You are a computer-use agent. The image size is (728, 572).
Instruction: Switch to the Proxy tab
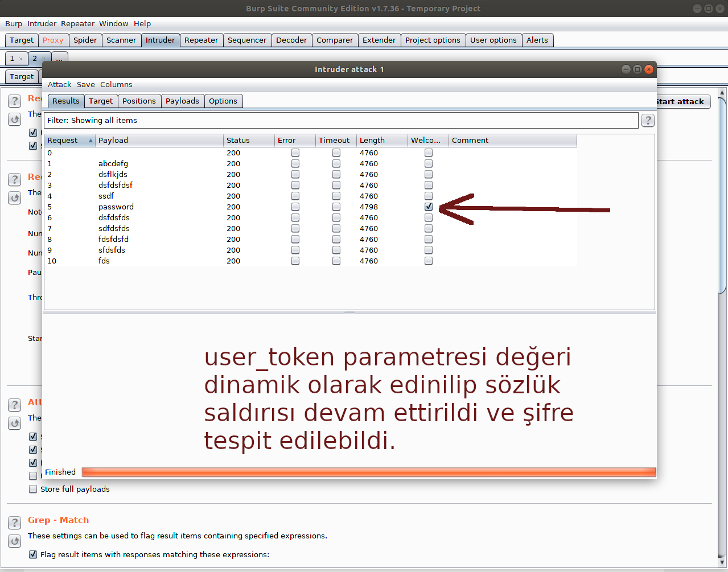[53, 40]
